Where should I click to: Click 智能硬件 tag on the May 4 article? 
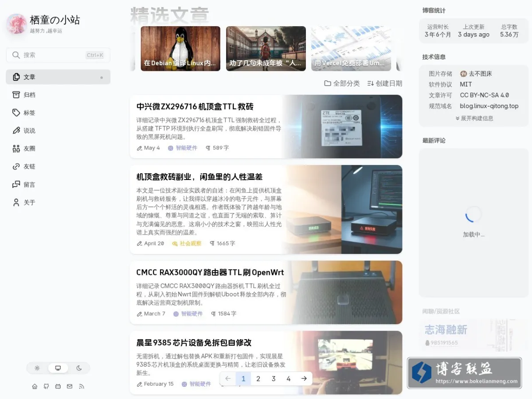pyautogui.click(x=183, y=148)
